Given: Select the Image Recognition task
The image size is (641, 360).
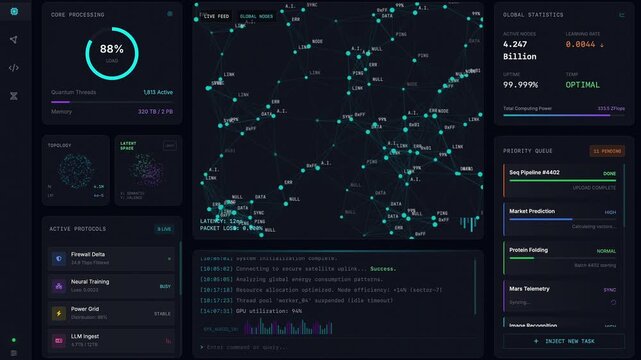Looking at the screenshot, I should (562, 323).
